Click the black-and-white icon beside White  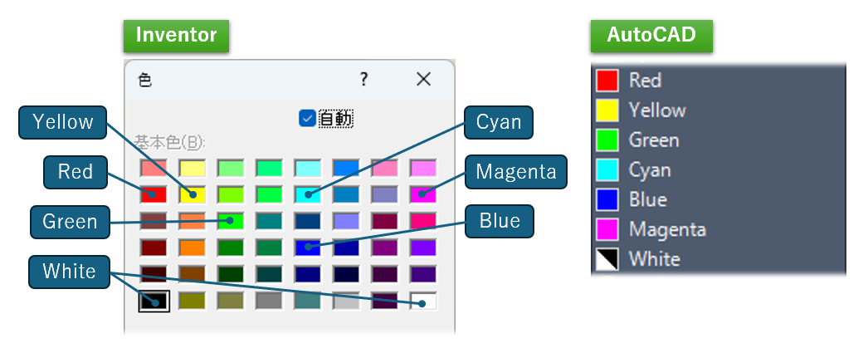click(x=607, y=259)
